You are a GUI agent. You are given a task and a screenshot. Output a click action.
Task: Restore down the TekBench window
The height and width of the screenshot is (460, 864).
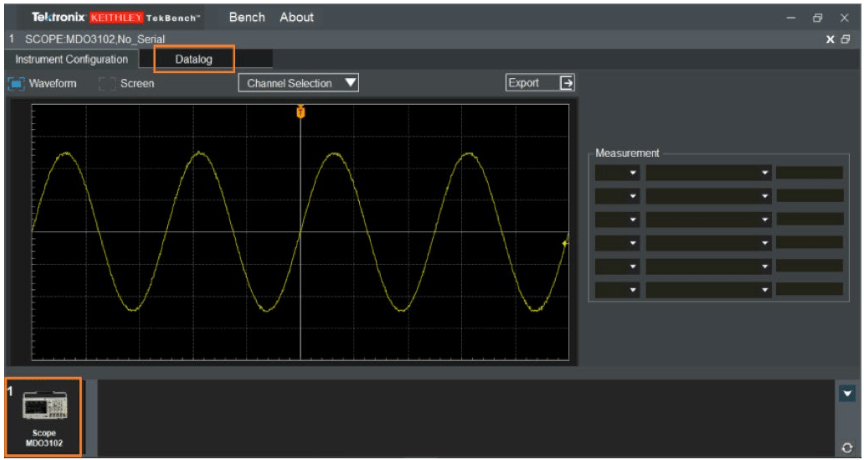coord(818,18)
